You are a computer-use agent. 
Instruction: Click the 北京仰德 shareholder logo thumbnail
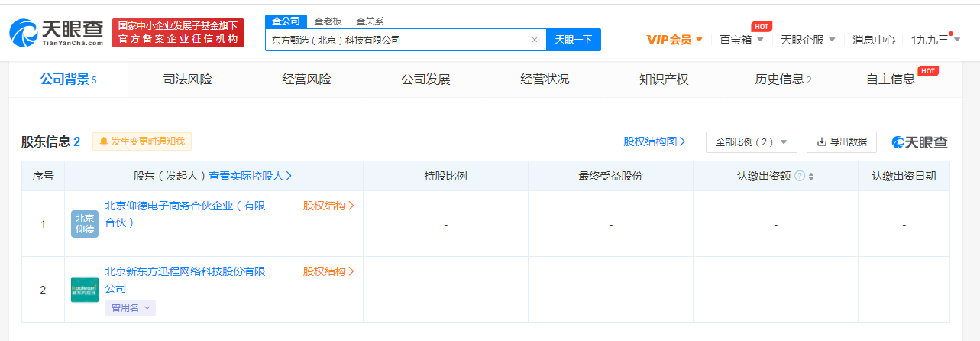coord(85,224)
